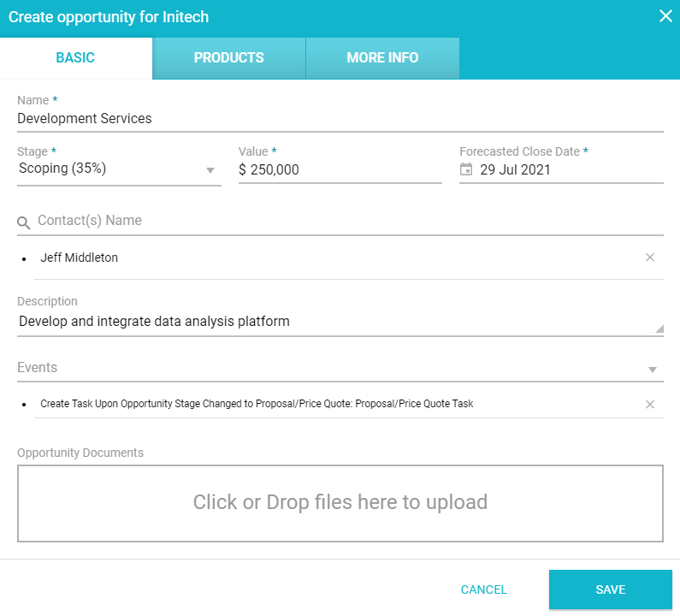Image resolution: width=680 pixels, height=616 pixels.
Task: Remove Jeff Middleton from contacts
Action: (649, 258)
